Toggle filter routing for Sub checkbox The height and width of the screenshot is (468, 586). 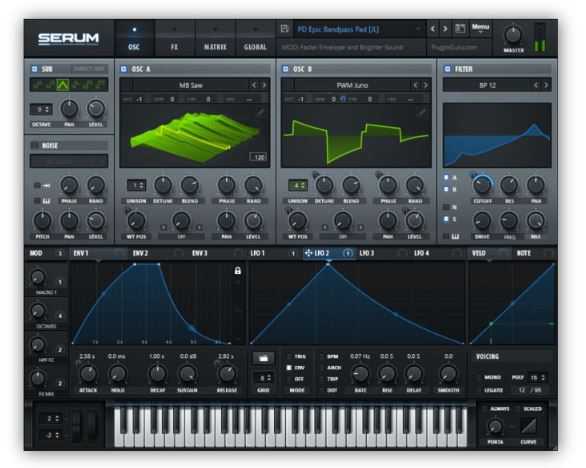pos(446,219)
